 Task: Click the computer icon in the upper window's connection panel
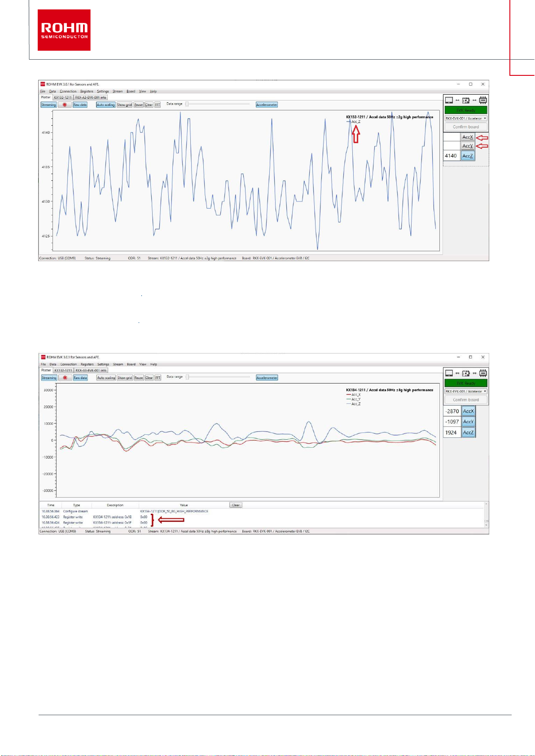(x=449, y=100)
